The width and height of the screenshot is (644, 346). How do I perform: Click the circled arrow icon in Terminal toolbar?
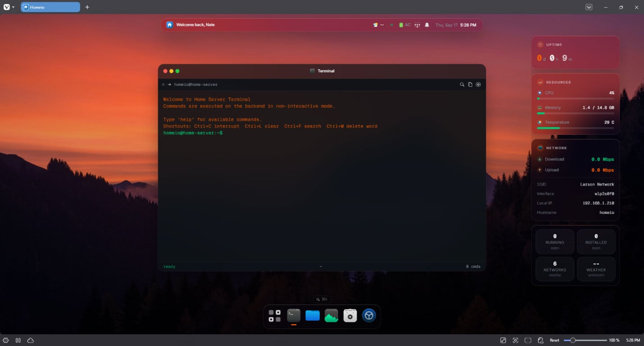478,85
